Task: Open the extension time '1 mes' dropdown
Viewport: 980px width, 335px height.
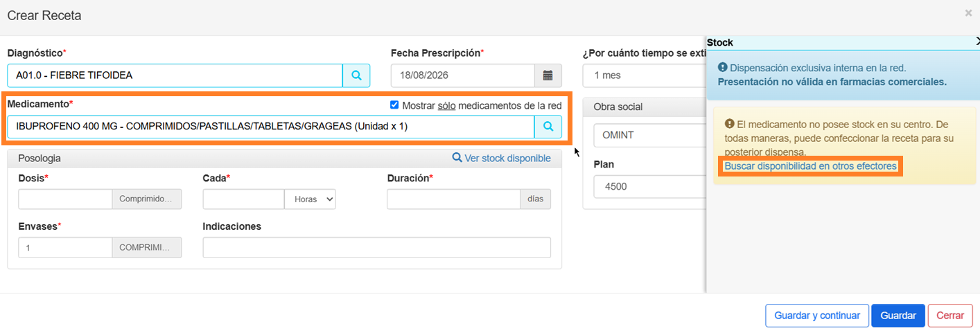Action: (645, 75)
